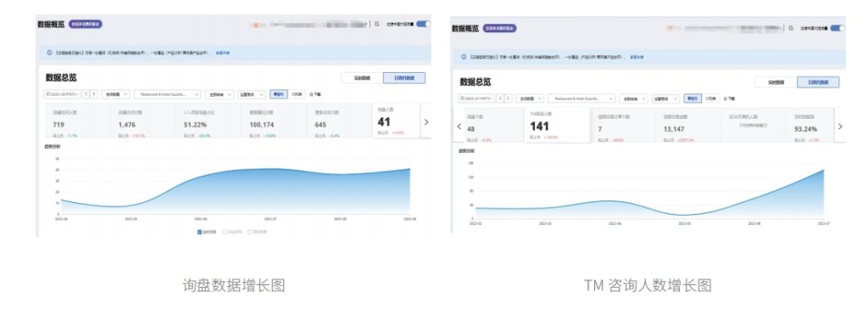The height and width of the screenshot is (309, 868).
Task: Open the Restaurant & Hotel Supplies dropdown on left
Action: (167, 94)
